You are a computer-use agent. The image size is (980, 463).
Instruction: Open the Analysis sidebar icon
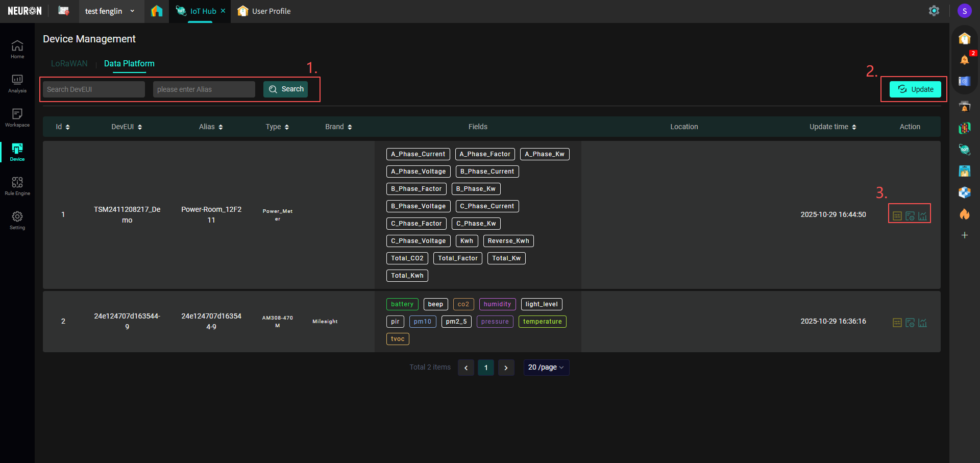(17, 83)
